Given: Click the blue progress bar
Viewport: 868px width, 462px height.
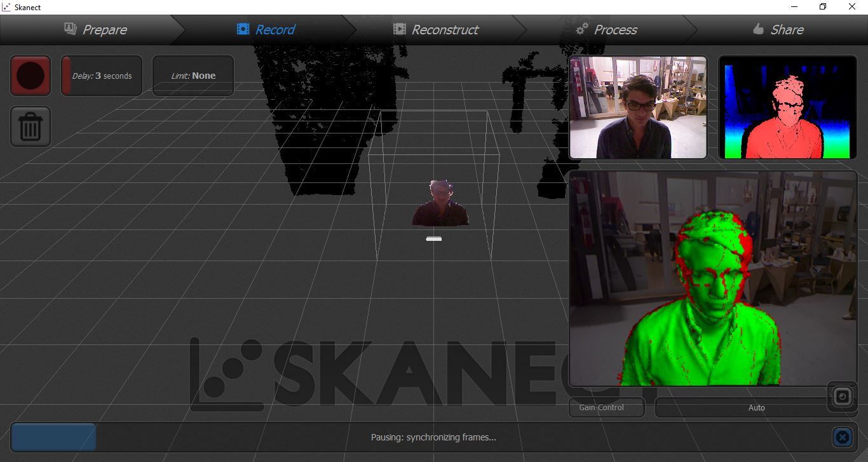Looking at the screenshot, I should click(53, 437).
